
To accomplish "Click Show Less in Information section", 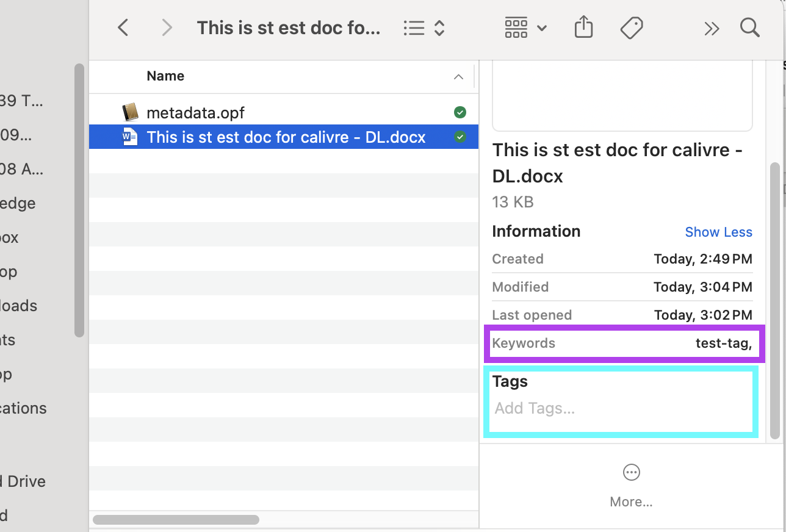I will coord(718,232).
